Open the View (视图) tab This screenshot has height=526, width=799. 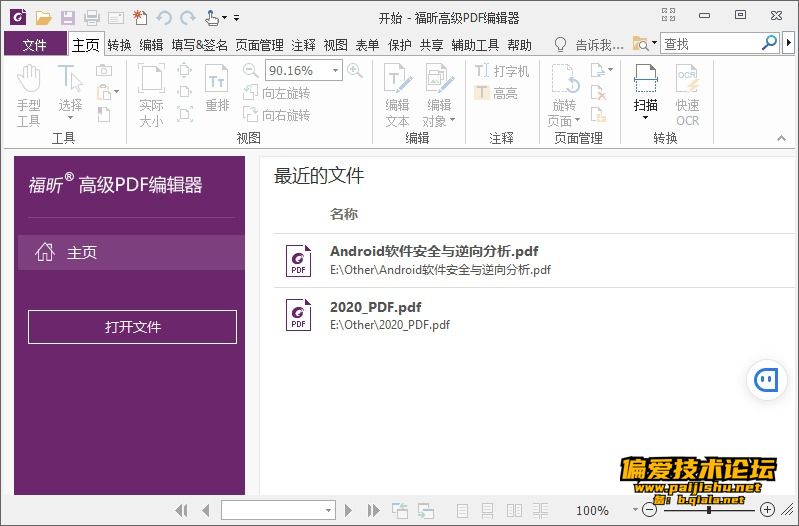[335, 45]
